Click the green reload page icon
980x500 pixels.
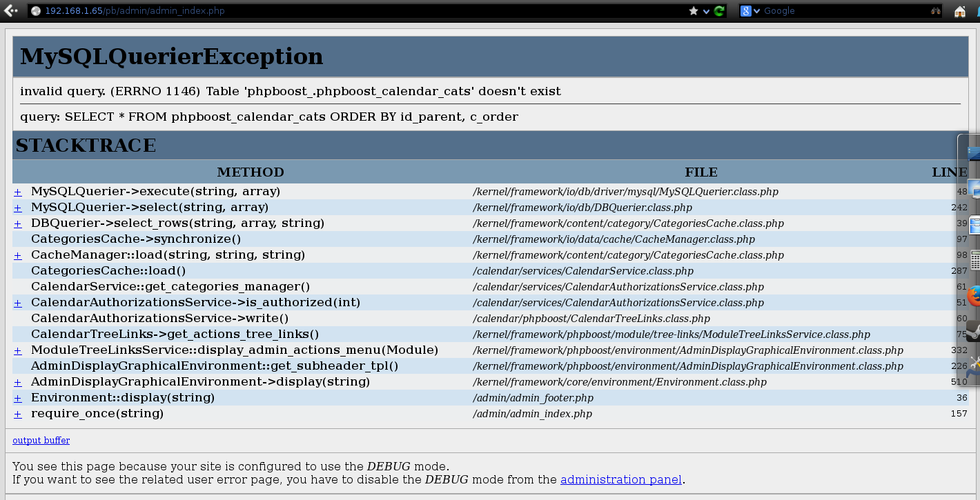point(719,11)
